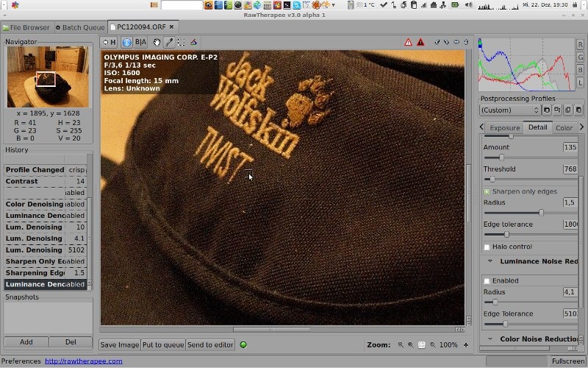Pick the white balance eyedropper tool
The height and width of the screenshot is (368, 588).
[169, 43]
